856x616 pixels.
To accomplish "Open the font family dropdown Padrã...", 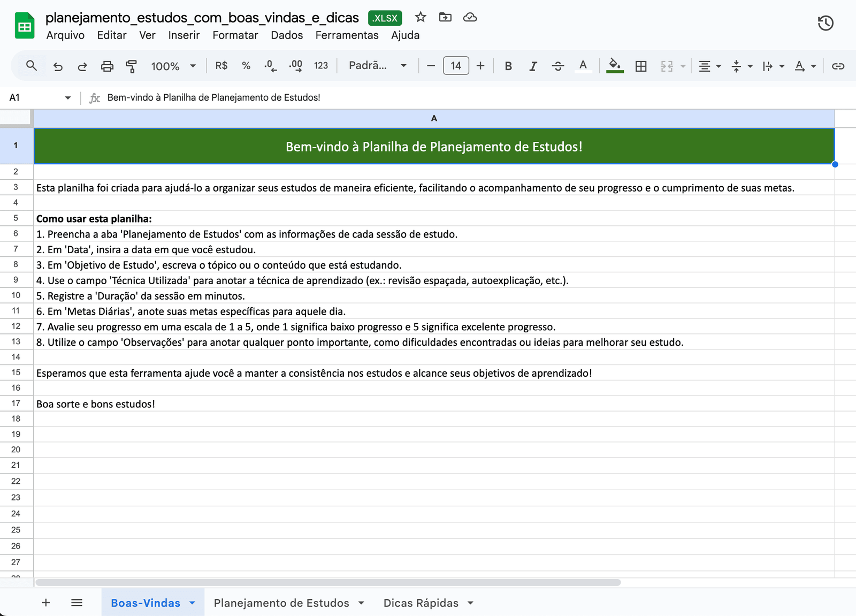I will 378,65.
